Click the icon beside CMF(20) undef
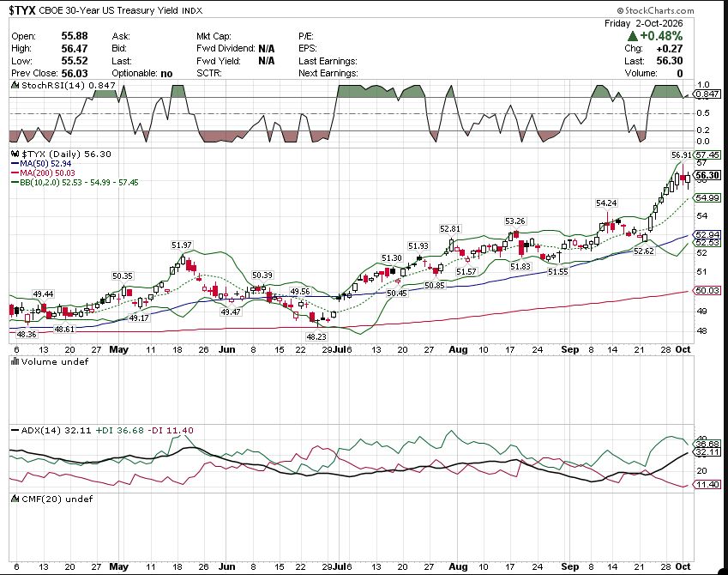The height and width of the screenshot is (575, 728). click(15, 499)
